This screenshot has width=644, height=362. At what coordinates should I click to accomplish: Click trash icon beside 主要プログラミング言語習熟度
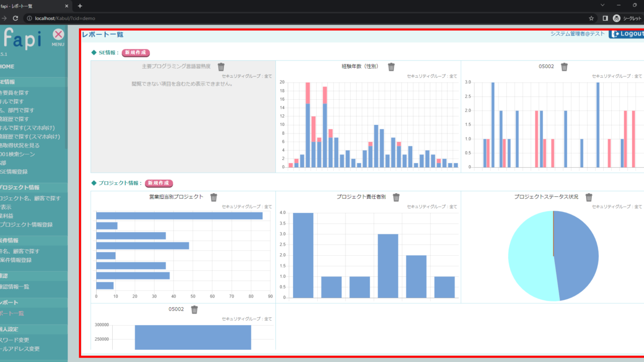(221, 67)
